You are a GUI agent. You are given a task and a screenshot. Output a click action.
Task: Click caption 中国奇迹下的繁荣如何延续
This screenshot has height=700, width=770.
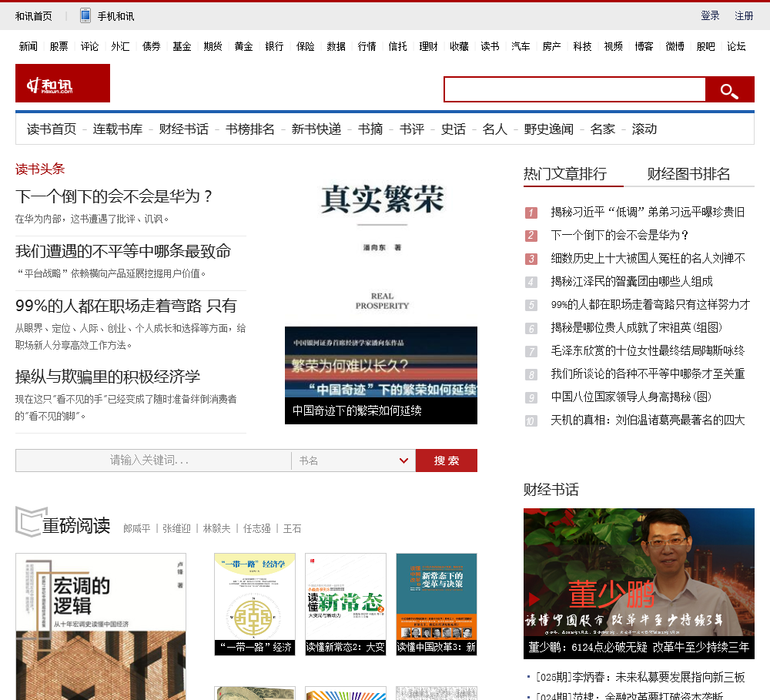[x=357, y=410]
